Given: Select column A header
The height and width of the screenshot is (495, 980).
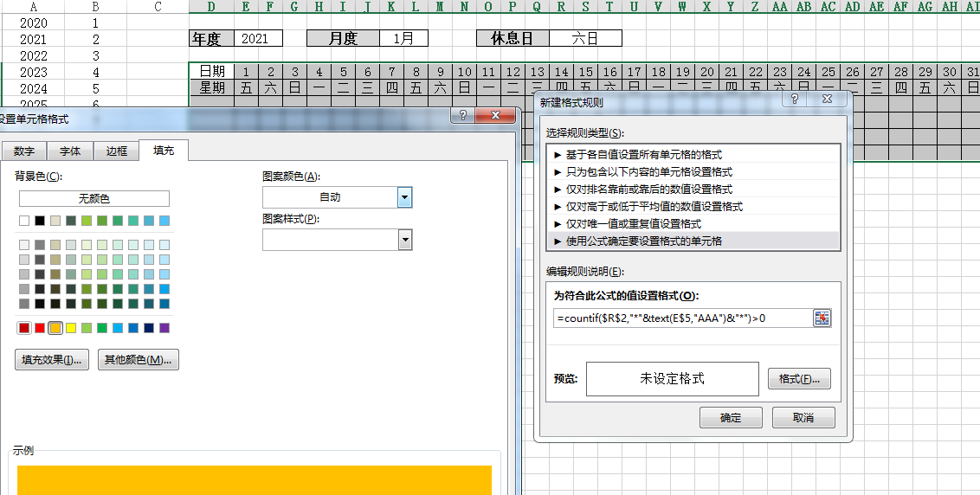Looking at the screenshot, I should click(x=33, y=7).
